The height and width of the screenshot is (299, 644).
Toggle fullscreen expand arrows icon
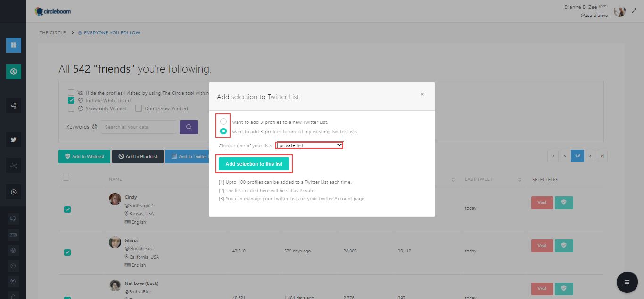(x=634, y=11)
